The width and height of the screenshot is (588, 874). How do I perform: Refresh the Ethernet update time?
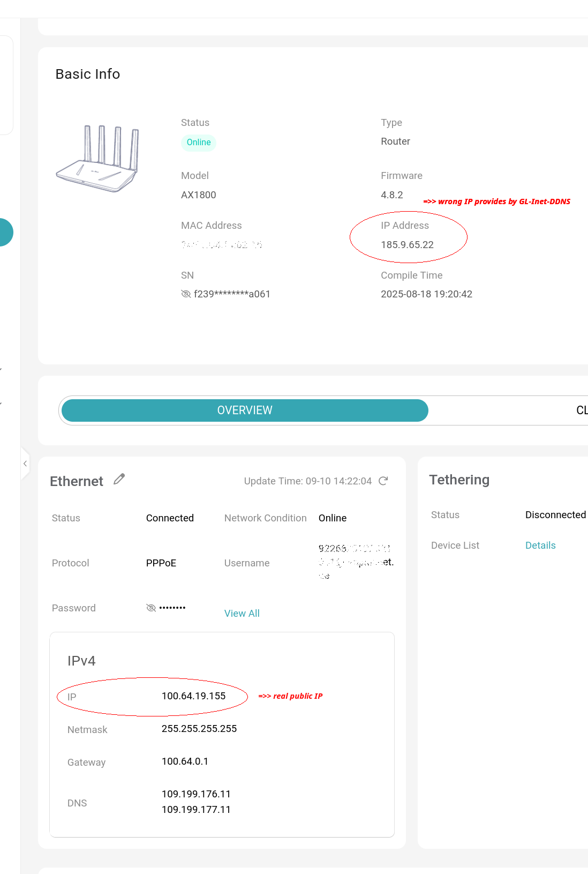(383, 481)
